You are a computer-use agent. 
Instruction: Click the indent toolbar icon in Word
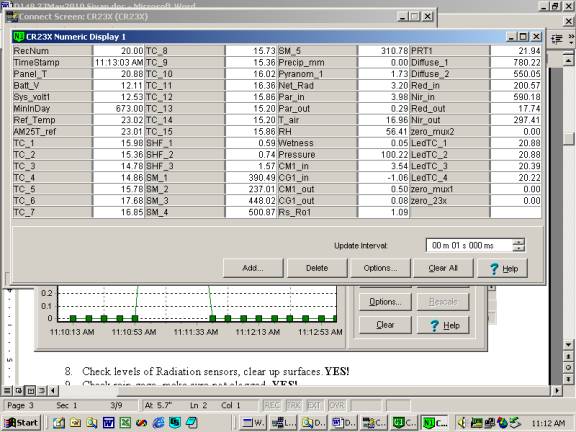(x=557, y=39)
